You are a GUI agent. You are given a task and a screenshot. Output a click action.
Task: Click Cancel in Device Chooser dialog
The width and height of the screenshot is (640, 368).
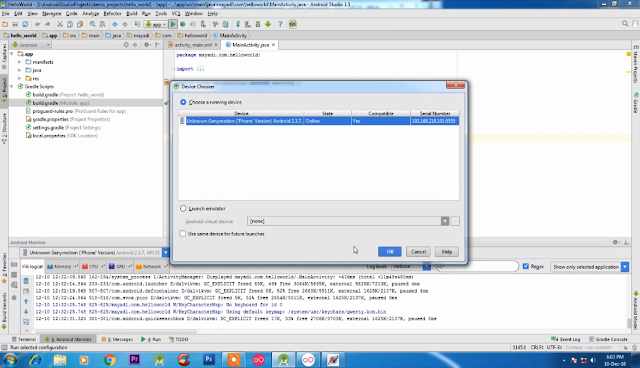click(x=418, y=252)
